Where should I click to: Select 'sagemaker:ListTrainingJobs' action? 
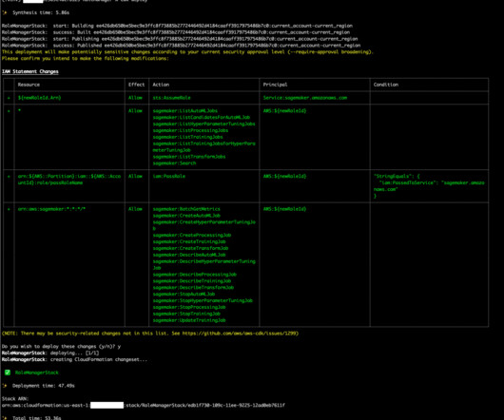click(187, 137)
